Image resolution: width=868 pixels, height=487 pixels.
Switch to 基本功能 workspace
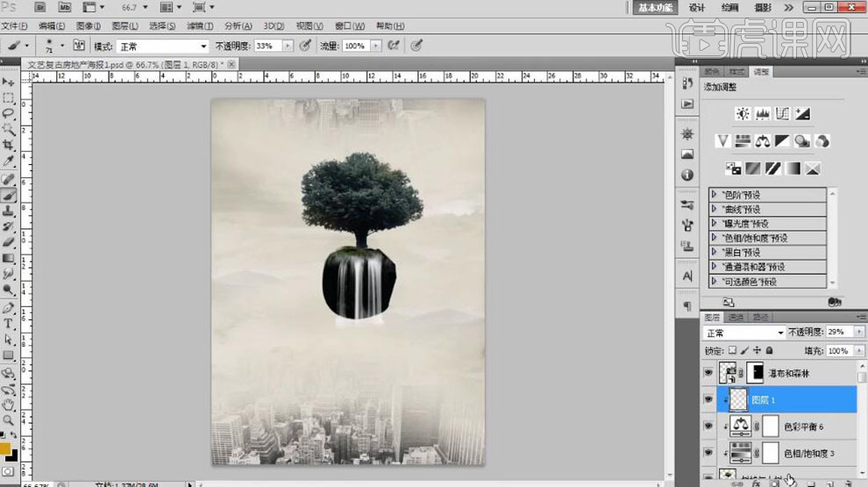656,7
